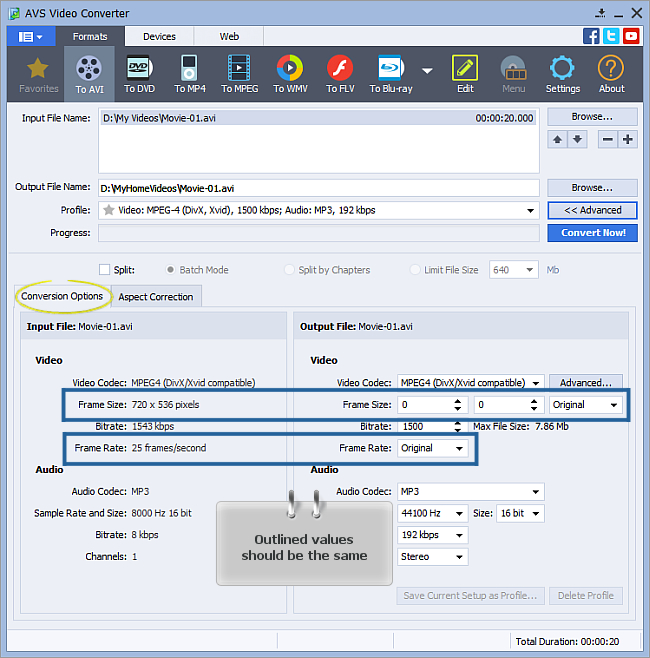This screenshot has width=650, height=658.
Task: Click the Delete Profile button
Action: [x=586, y=595]
